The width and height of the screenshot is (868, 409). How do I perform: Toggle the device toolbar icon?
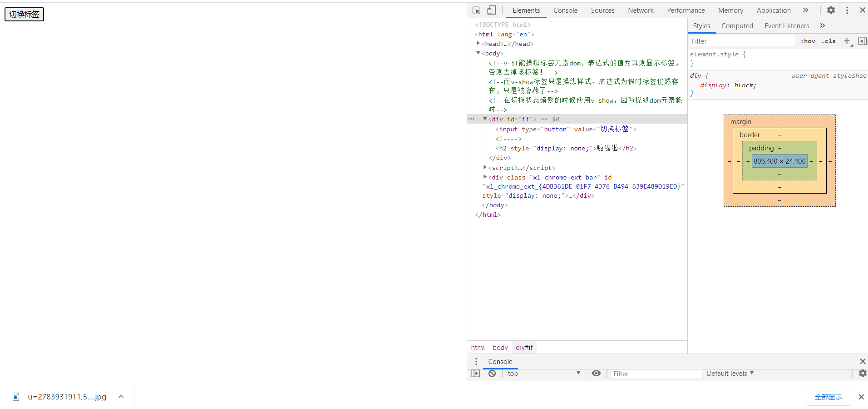click(491, 10)
